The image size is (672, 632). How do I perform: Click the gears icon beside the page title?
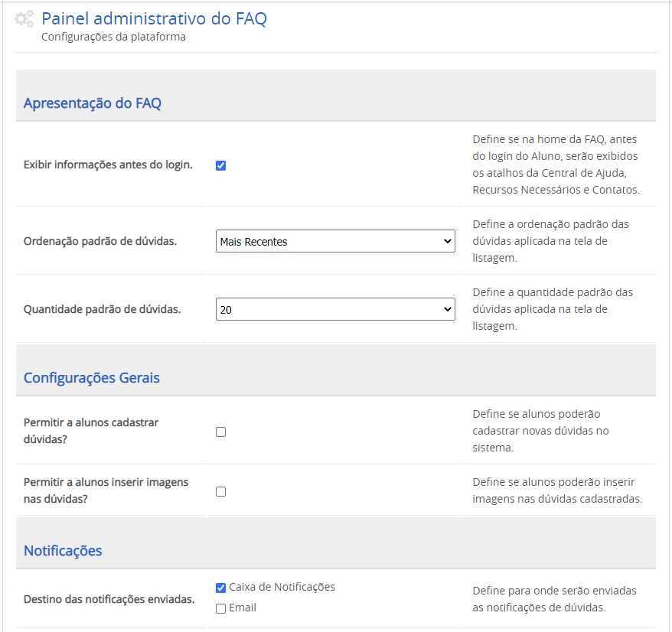[x=24, y=20]
